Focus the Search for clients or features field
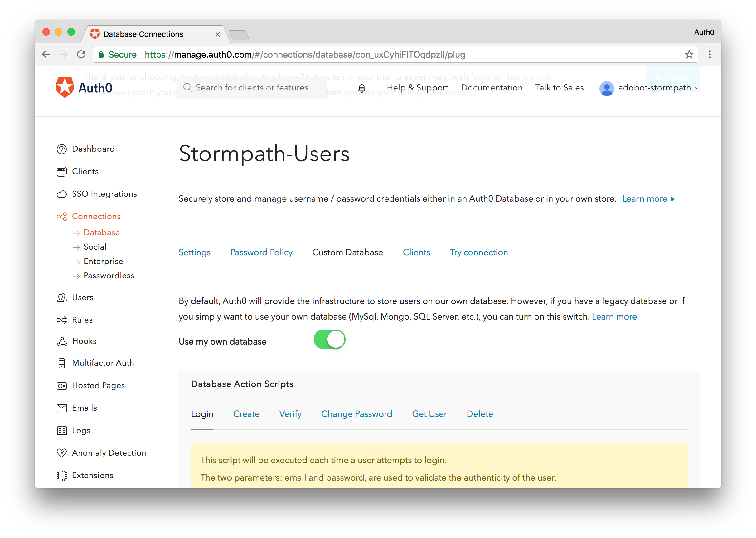Screen dimensions: 756x538 [x=252, y=87]
